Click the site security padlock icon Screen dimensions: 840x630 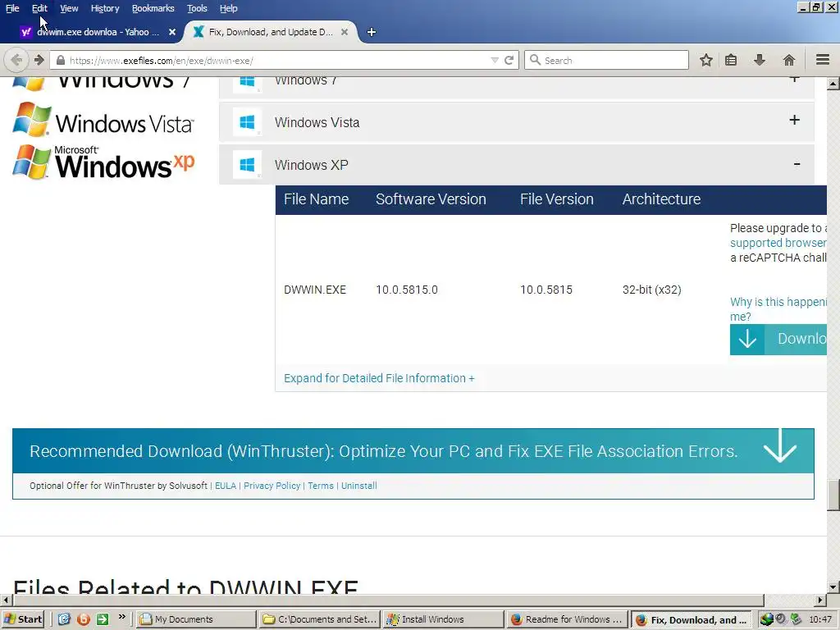click(x=61, y=60)
